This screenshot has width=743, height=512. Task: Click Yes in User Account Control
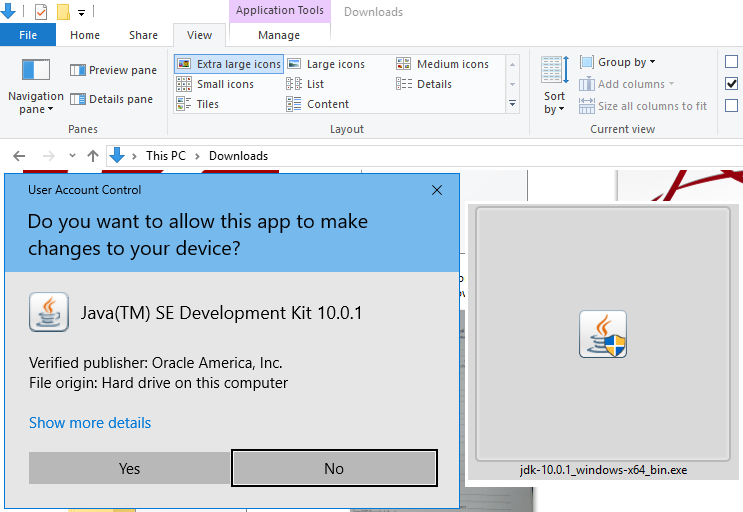coord(129,468)
